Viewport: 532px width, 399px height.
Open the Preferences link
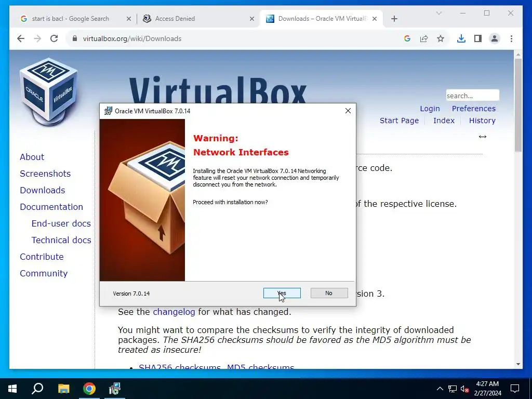tap(474, 109)
